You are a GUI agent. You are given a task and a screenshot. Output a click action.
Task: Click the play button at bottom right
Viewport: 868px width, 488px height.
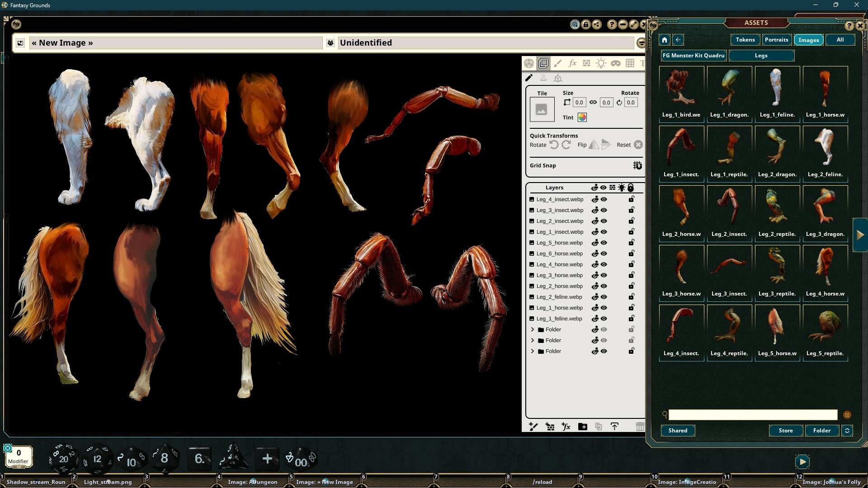802,462
